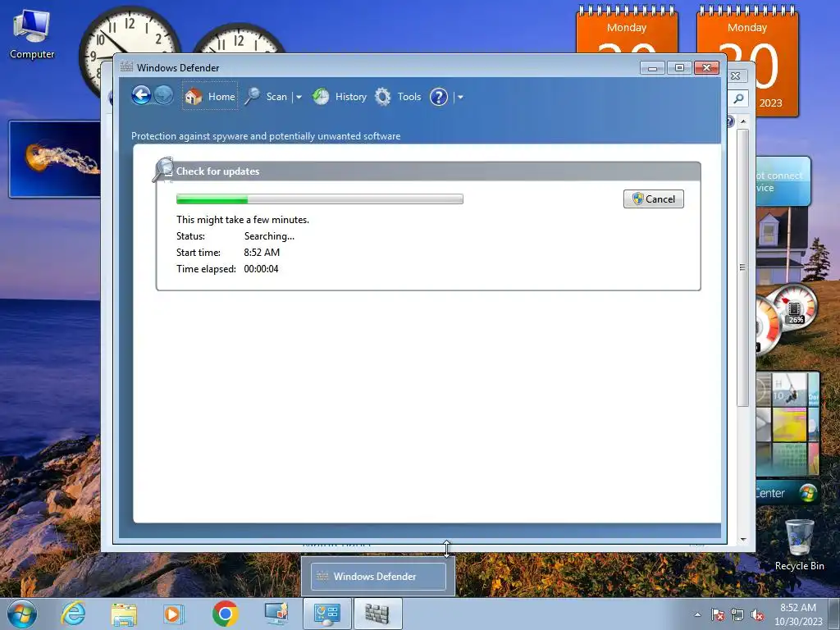Select the Windows Defender taskbar thumbnail preview
The height and width of the screenshot is (630, 840).
point(378,577)
